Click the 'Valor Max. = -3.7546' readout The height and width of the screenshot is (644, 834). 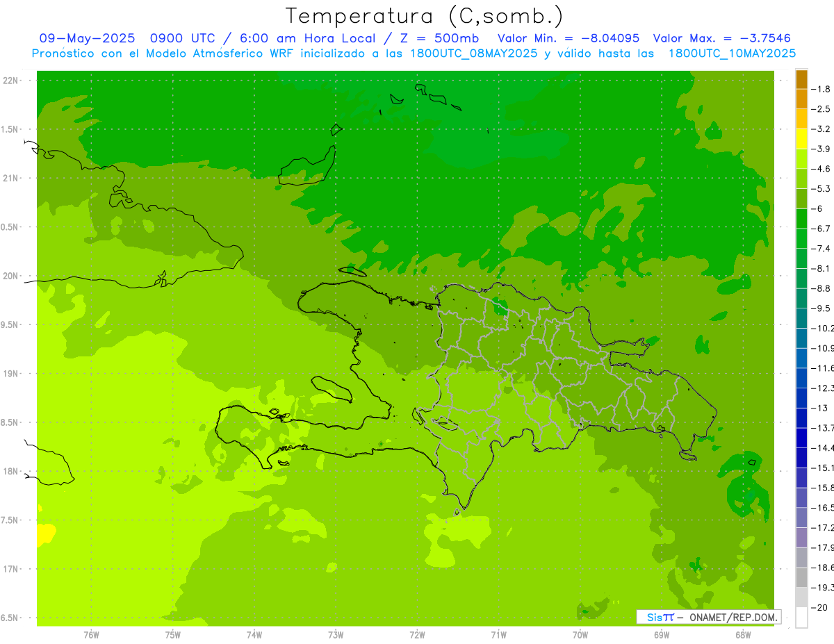coord(722,38)
